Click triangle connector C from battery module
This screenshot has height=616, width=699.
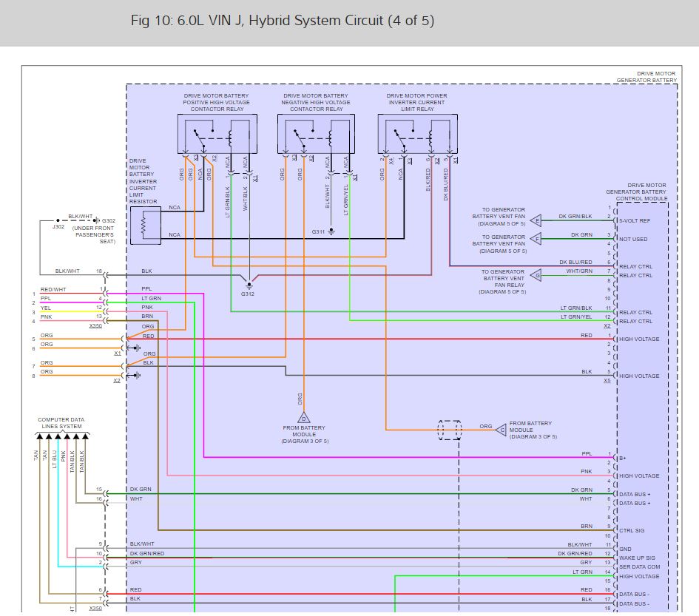(x=502, y=430)
